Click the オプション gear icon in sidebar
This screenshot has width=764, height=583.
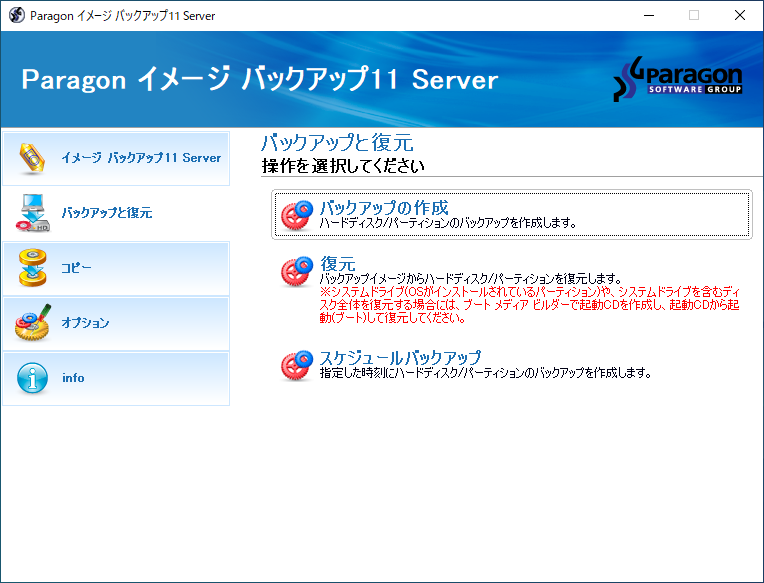click(33, 323)
